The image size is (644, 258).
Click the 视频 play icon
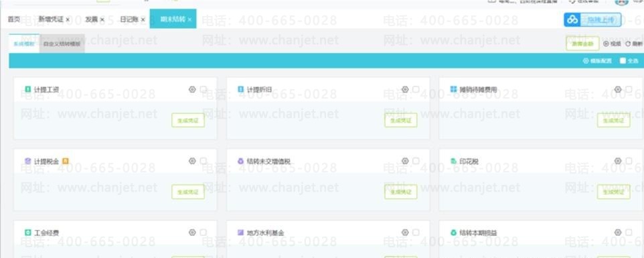(x=607, y=44)
